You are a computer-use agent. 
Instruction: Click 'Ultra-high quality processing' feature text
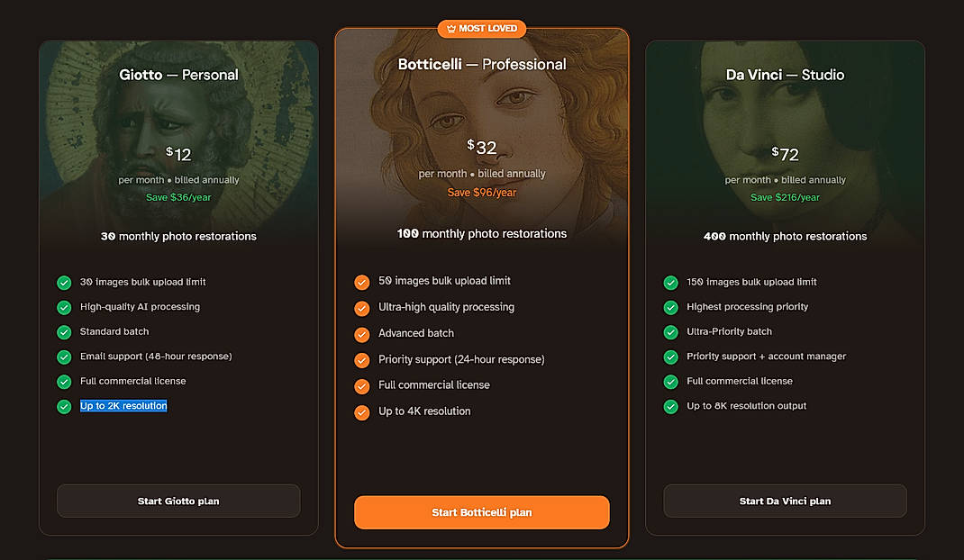(446, 307)
